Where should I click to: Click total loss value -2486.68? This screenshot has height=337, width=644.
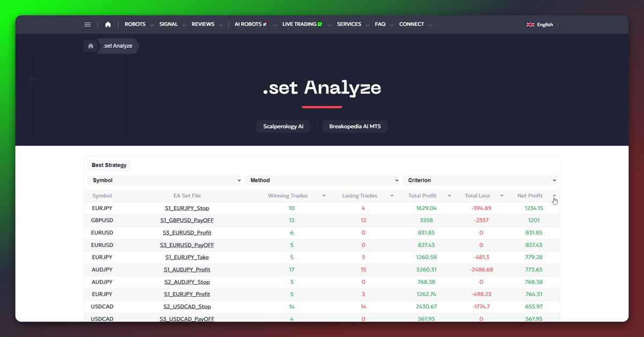point(481,270)
